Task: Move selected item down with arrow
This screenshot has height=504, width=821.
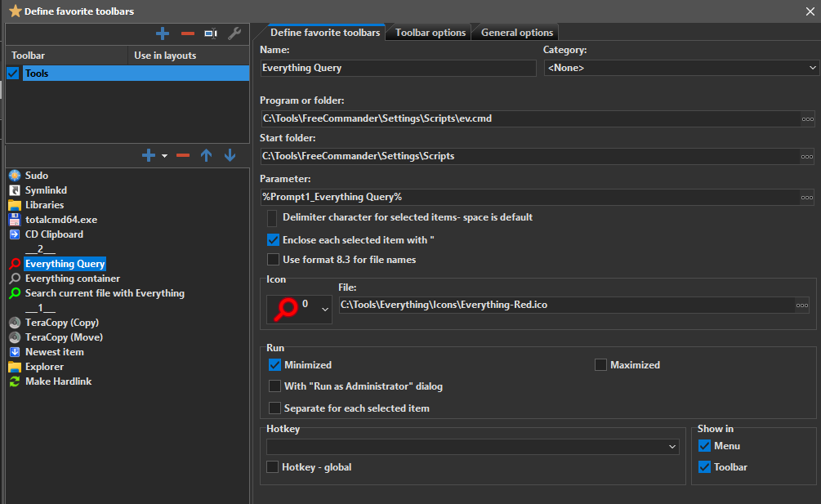Action: tap(230, 155)
